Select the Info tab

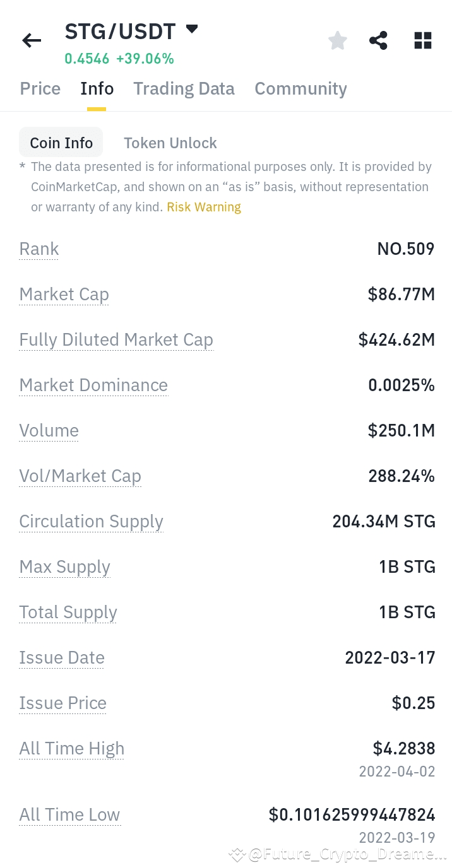point(97,89)
